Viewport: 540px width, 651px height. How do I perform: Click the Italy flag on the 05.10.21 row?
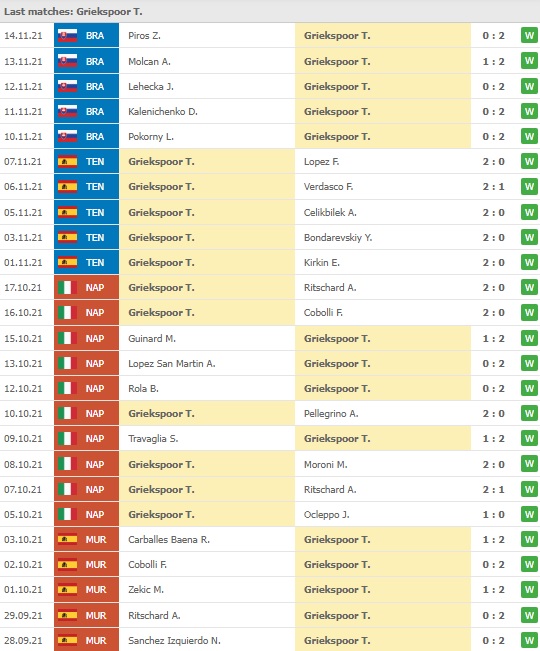tap(67, 514)
